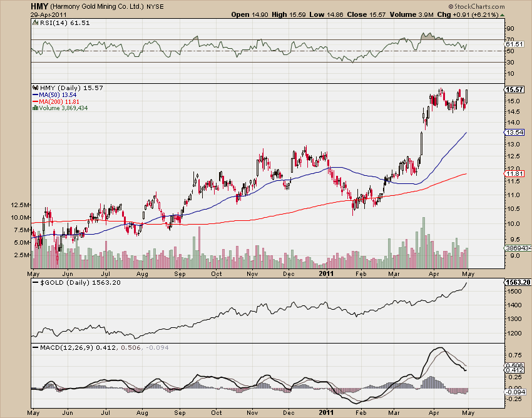Click the MA(200) 11.81 legend text
This screenshot has height=418, width=532.
59,101
